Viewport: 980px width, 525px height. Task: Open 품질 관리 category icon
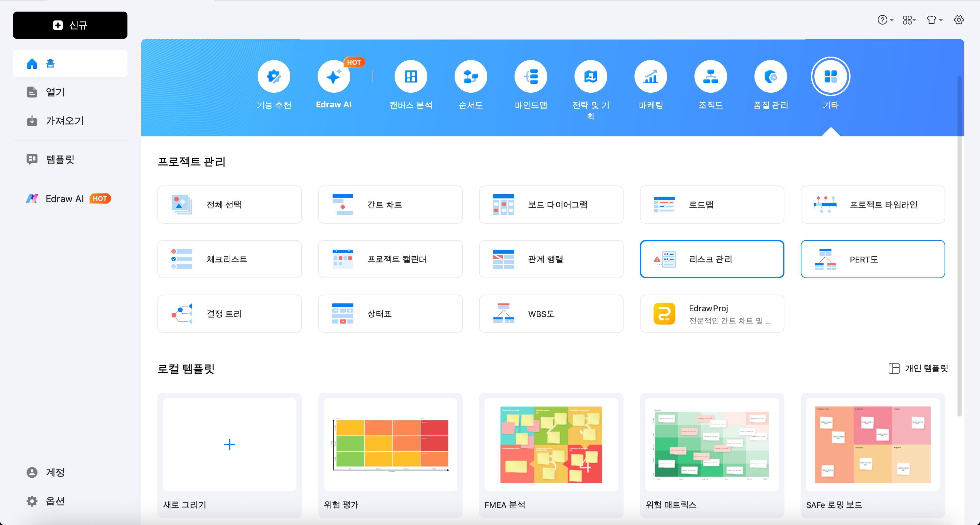pos(770,76)
